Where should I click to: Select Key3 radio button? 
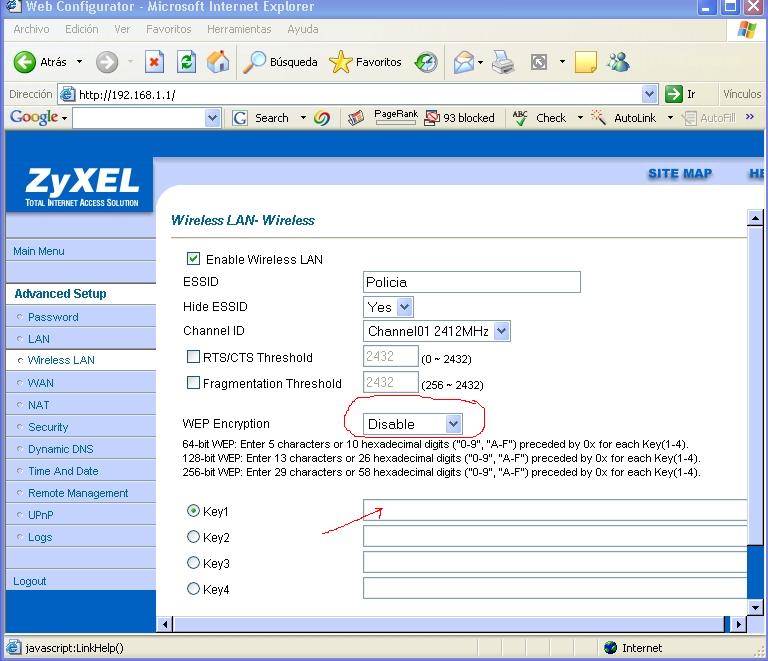[x=193, y=563]
